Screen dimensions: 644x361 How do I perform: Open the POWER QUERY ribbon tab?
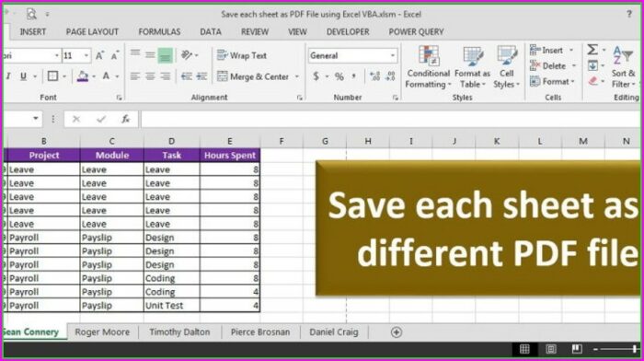416,31
